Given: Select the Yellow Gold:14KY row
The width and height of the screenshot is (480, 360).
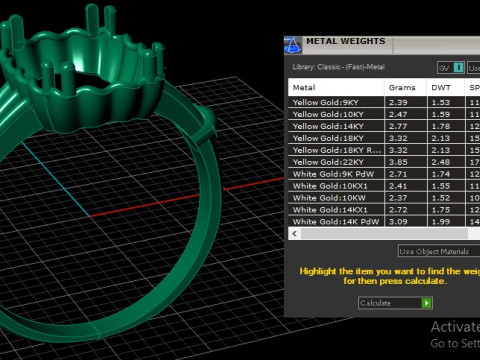Looking at the screenshot, I should click(384, 126).
